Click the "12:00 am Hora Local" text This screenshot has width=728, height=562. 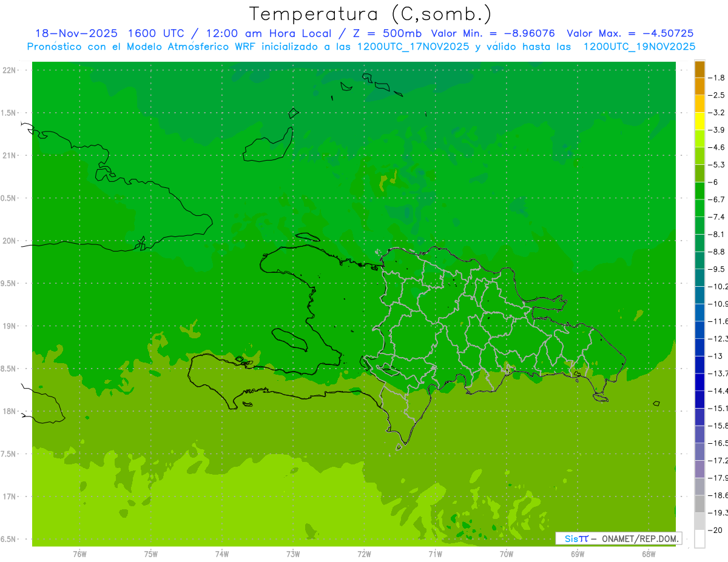point(269,33)
